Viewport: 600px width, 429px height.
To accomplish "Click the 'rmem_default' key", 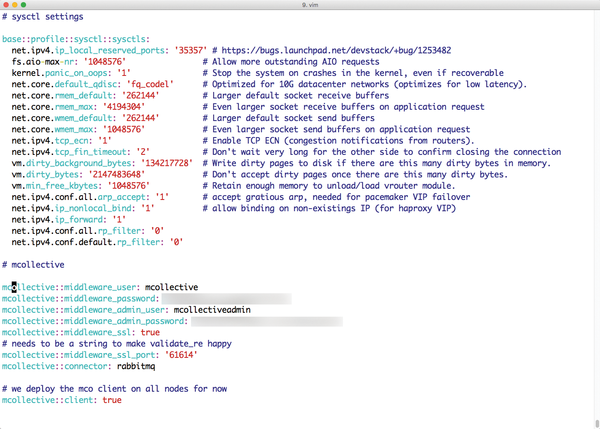I will point(83,95).
